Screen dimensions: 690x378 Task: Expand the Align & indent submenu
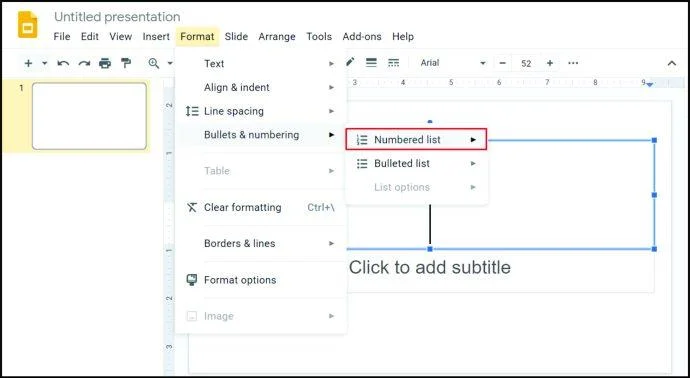pyautogui.click(x=261, y=88)
